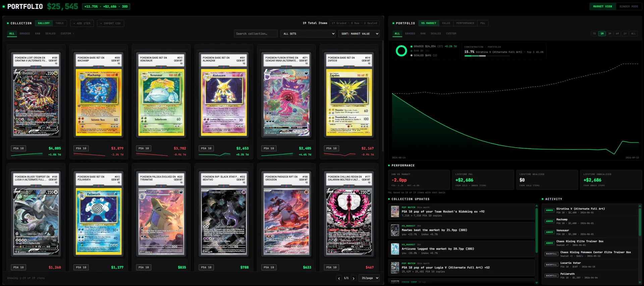The height and width of the screenshot is (286, 644).
Task: Open the 25/page dropdown
Action: tap(370, 278)
